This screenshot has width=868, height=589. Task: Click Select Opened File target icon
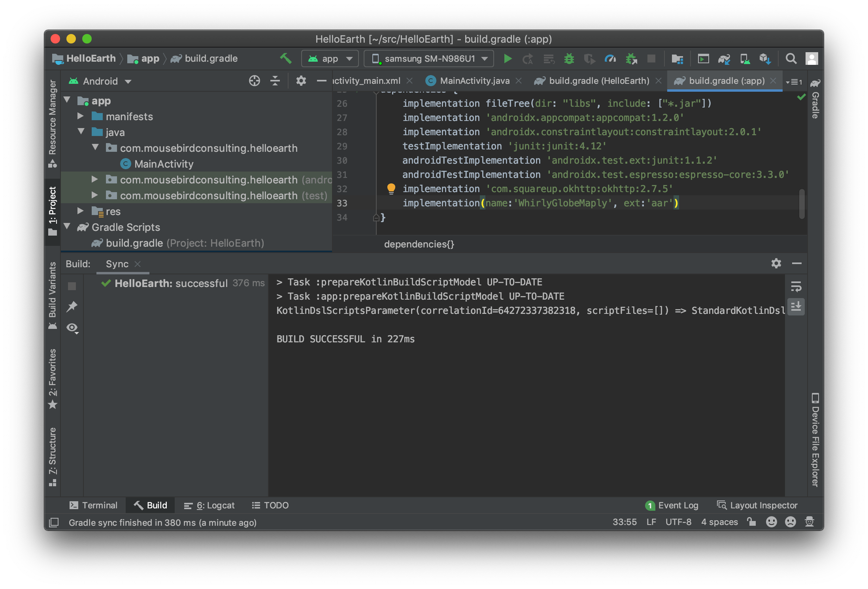click(x=254, y=81)
